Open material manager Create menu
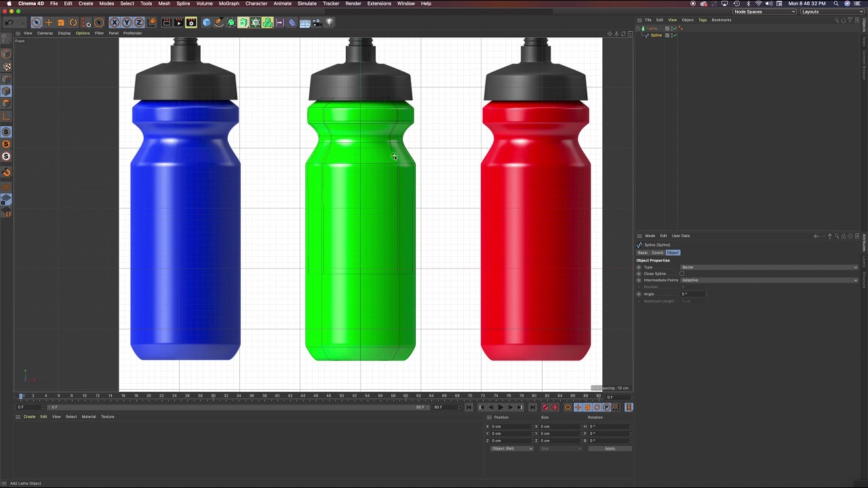The image size is (868, 488). point(29,417)
